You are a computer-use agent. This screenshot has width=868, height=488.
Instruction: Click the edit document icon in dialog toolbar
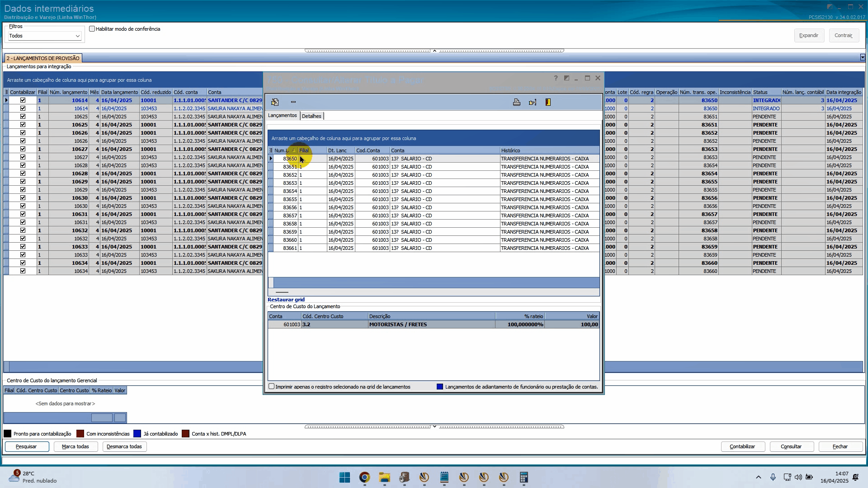pyautogui.click(x=275, y=102)
